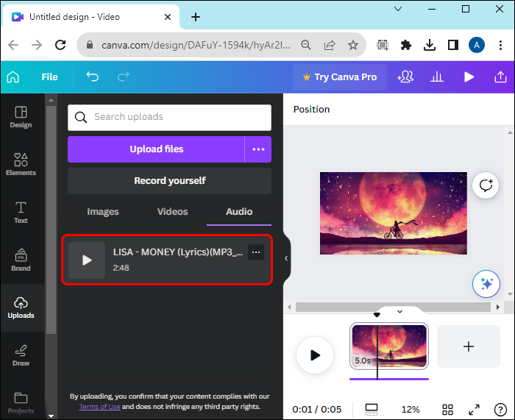
Task: Share this page from address bar icon
Action: click(x=330, y=45)
